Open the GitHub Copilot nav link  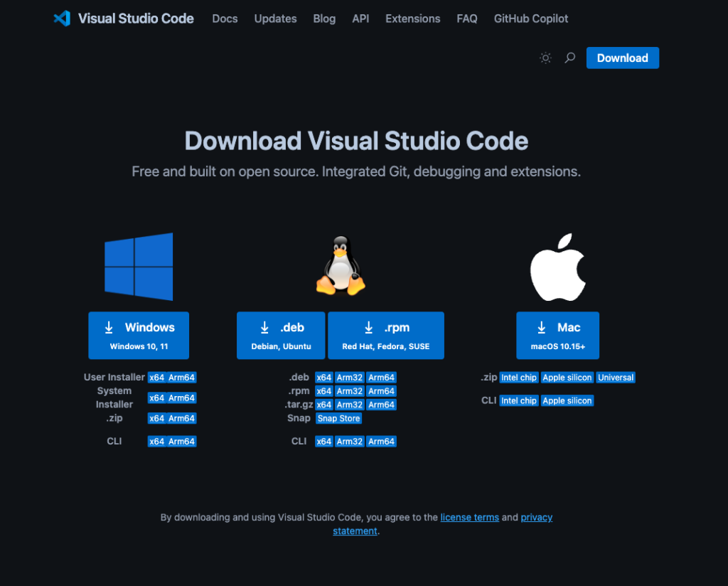pyautogui.click(x=531, y=18)
